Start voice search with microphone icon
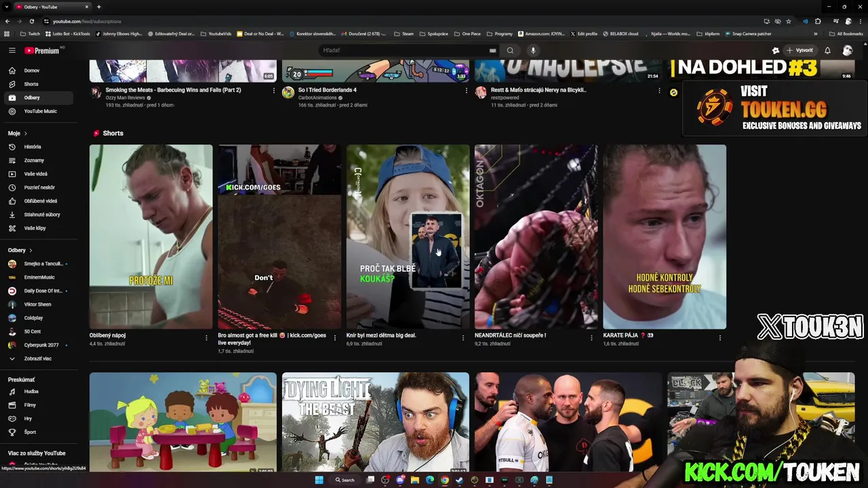Screen dimensions: 868x488 click(x=533, y=50)
